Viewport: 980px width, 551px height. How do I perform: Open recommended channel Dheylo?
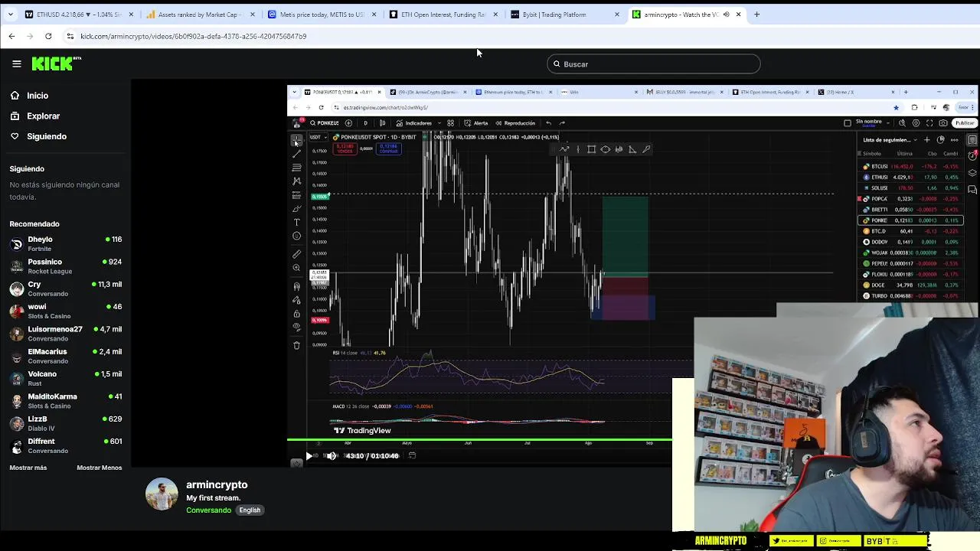(65, 244)
